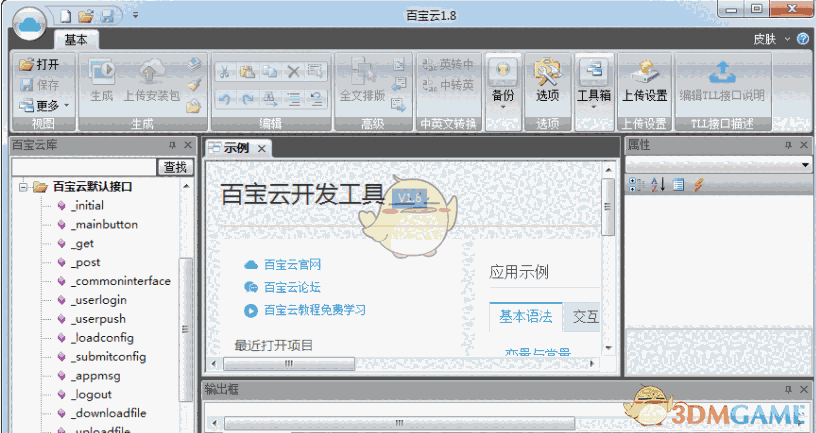
Task: Select the _initial tree item
Action: (87, 206)
